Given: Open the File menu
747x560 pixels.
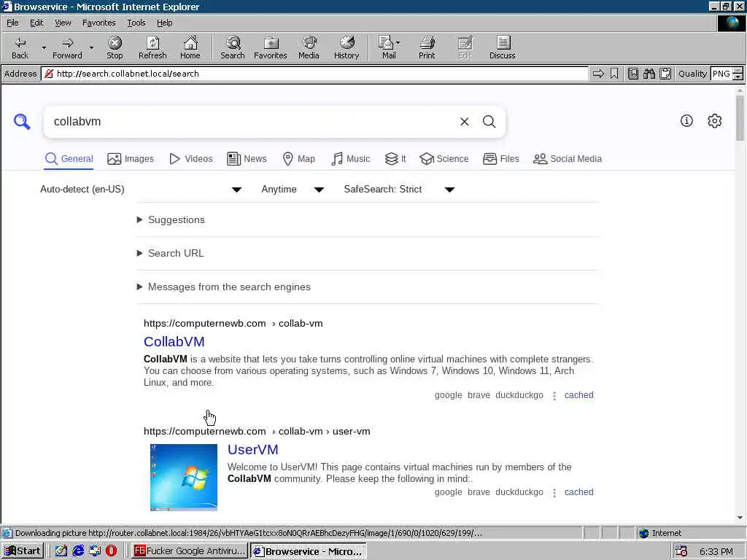Looking at the screenshot, I should [12, 23].
